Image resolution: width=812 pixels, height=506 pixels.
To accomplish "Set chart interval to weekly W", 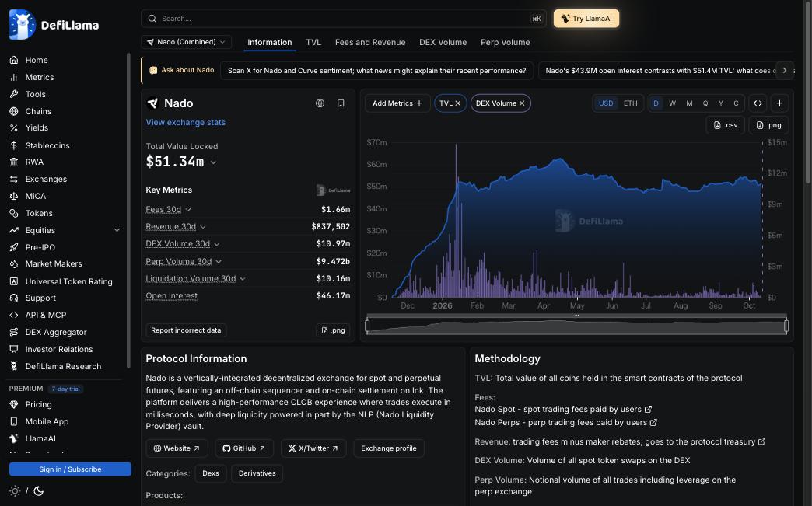I will 672,103.
